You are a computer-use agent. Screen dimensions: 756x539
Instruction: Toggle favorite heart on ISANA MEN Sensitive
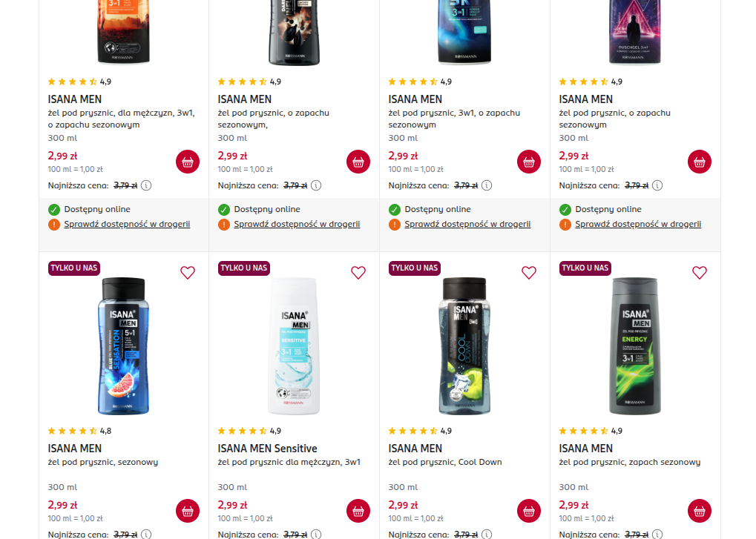pyautogui.click(x=358, y=273)
